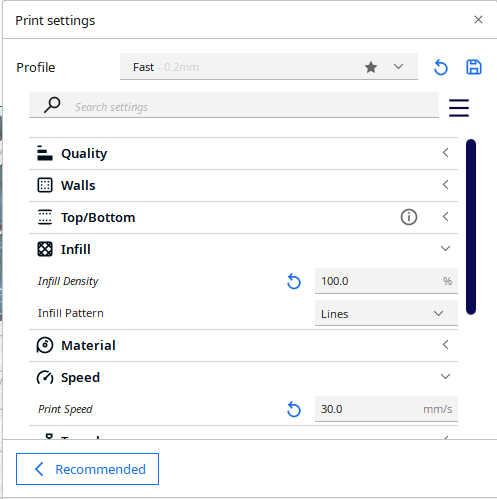Screen dimensions: 497x499
Task: Open the Profile dropdown
Action: tap(269, 67)
